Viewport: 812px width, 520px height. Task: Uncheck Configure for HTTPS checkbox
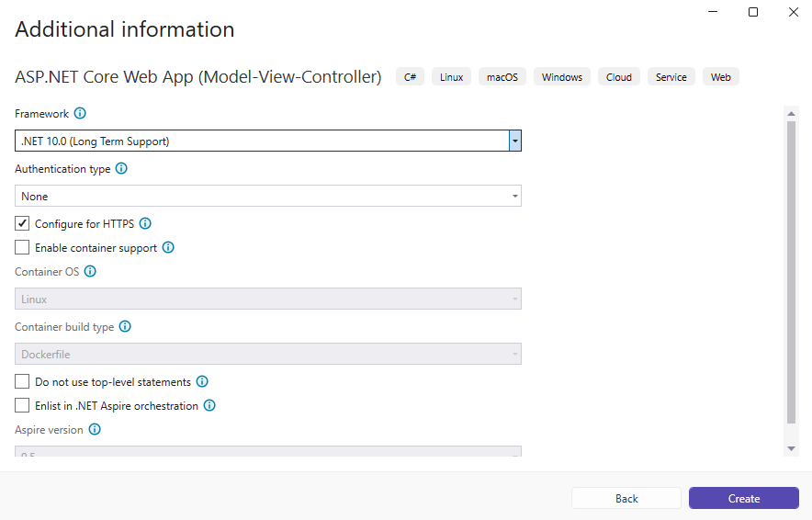click(x=23, y=223)
